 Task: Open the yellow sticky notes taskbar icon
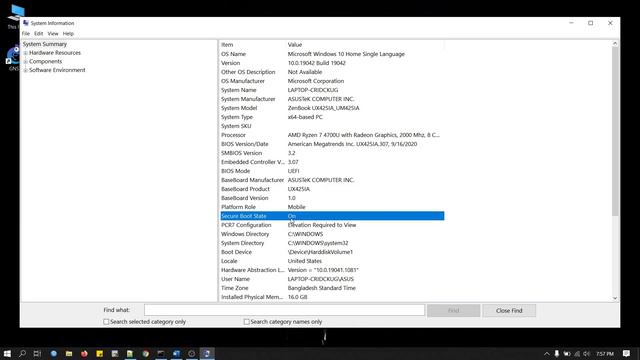tap(100, 353)
